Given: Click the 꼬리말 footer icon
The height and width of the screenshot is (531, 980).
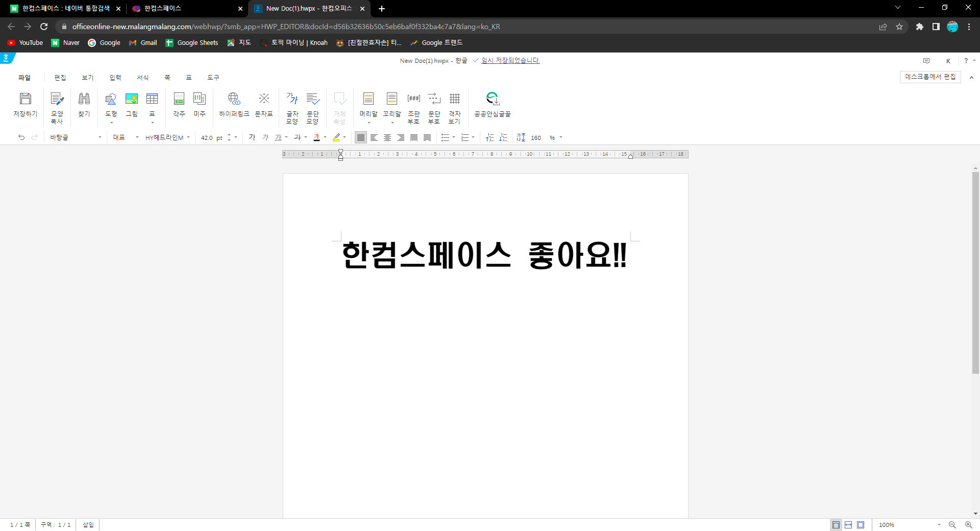Looking at the screenshot, I should pos(392,99).
